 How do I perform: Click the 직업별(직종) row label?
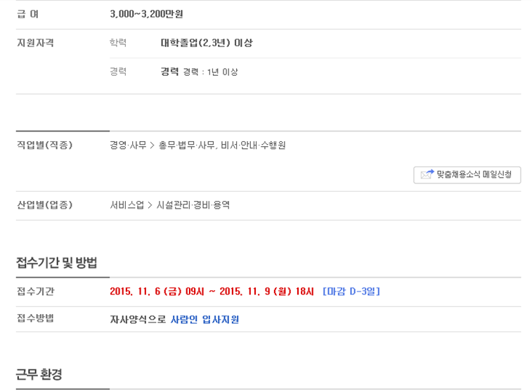pyautogui.click(x=45, y=145)
